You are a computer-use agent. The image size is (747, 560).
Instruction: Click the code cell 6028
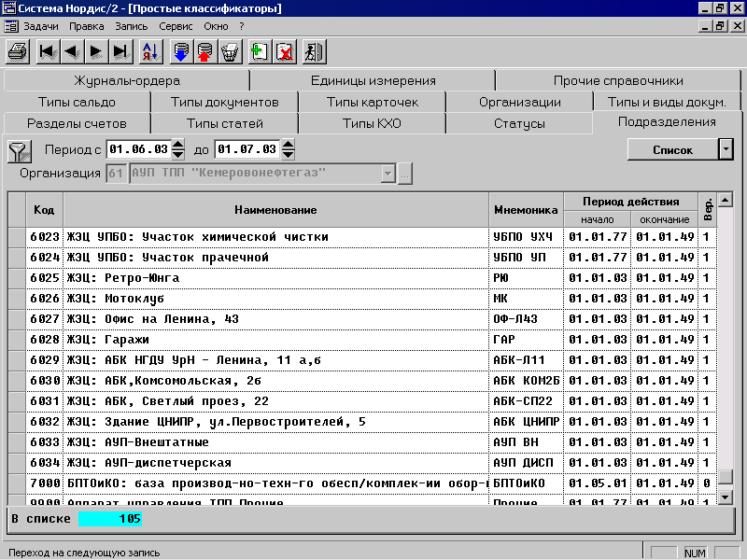click(x=45, y=340)
